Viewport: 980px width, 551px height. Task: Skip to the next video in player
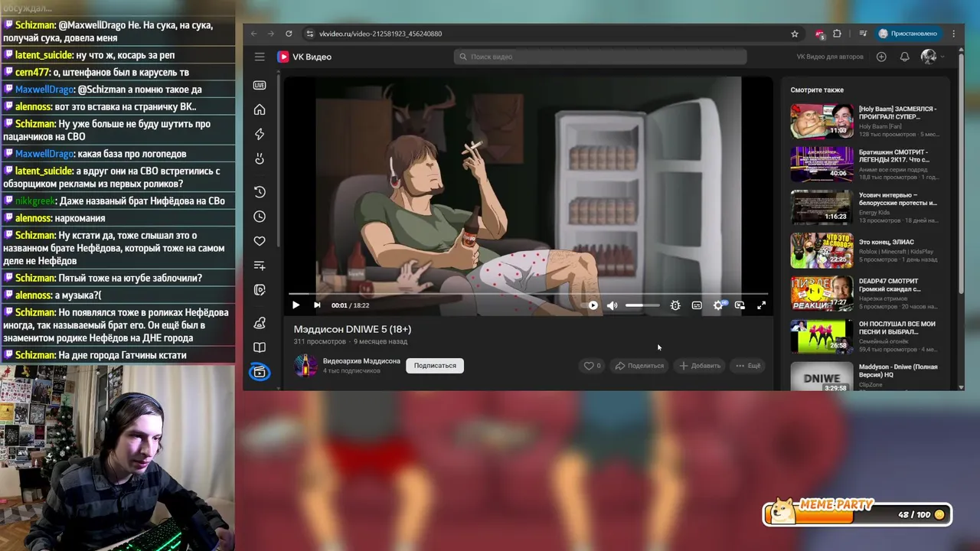317,305
